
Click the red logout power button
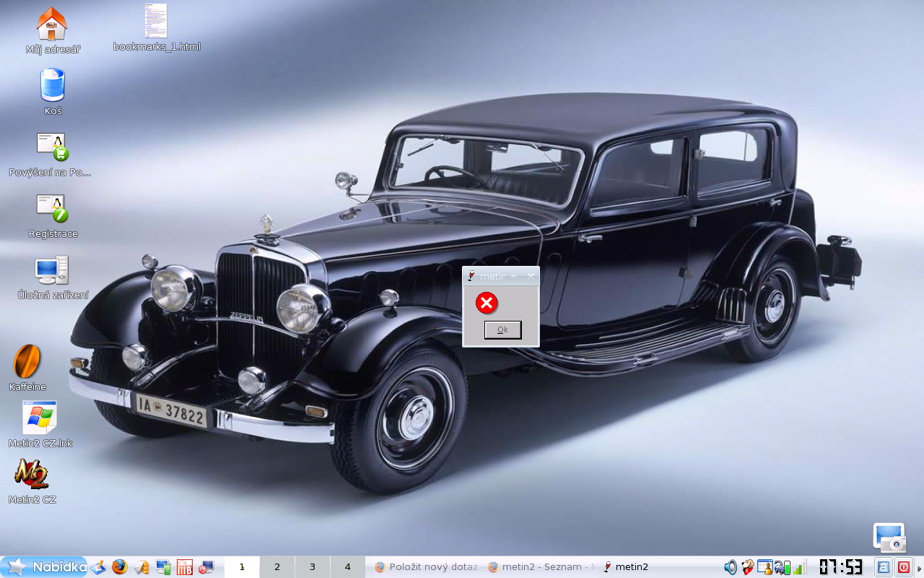point(903,567)
